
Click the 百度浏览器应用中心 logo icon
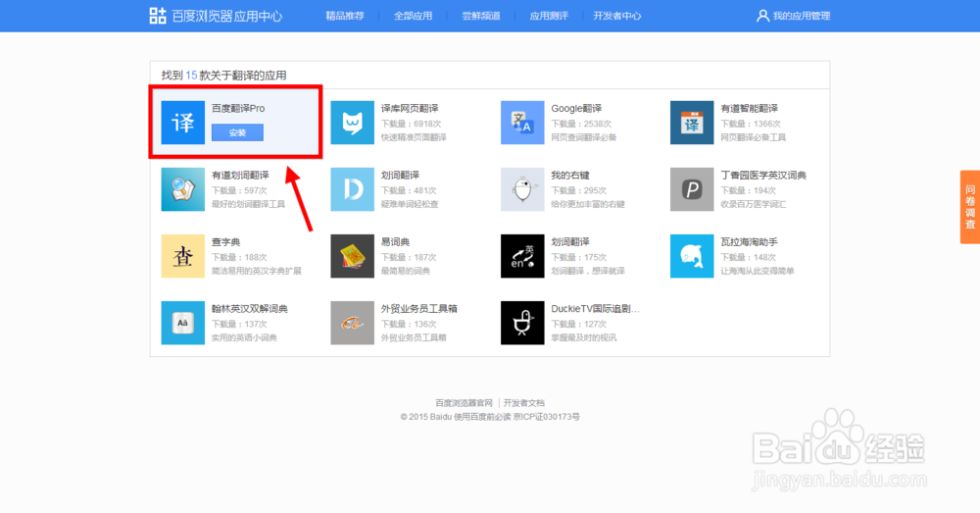(x=158, y=16)
